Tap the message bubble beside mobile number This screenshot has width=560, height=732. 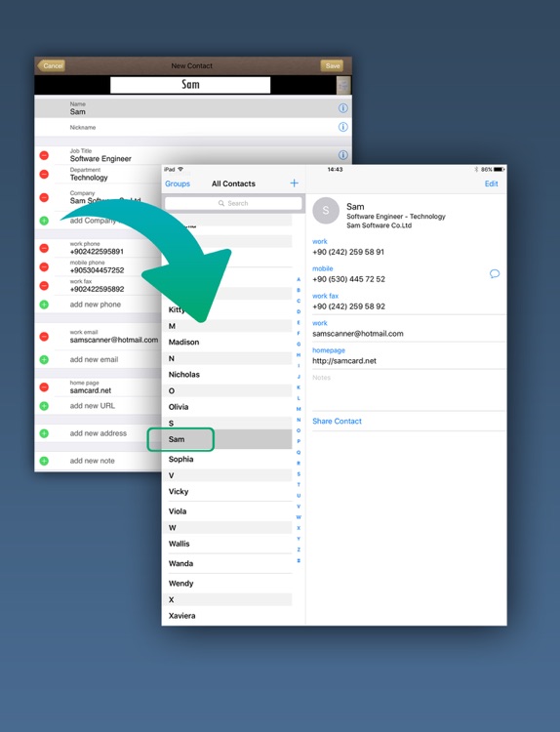pyautogui.click(x=495, y=273)
